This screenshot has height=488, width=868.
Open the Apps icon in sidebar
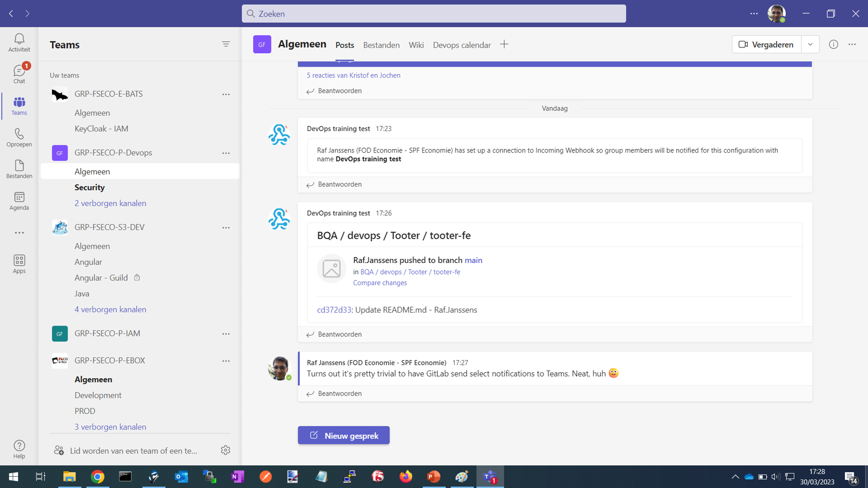tap(19, 264)
